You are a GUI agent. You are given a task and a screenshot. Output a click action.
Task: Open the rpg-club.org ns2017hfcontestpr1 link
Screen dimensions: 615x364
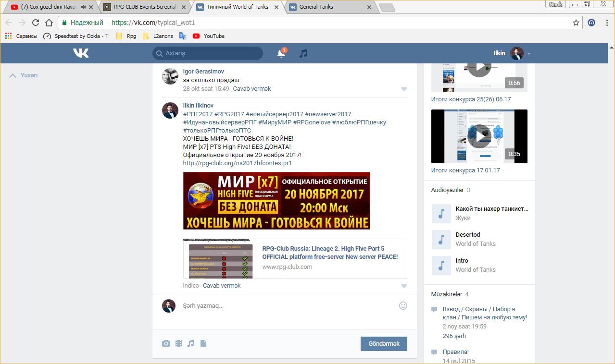(x=238, y=163)
